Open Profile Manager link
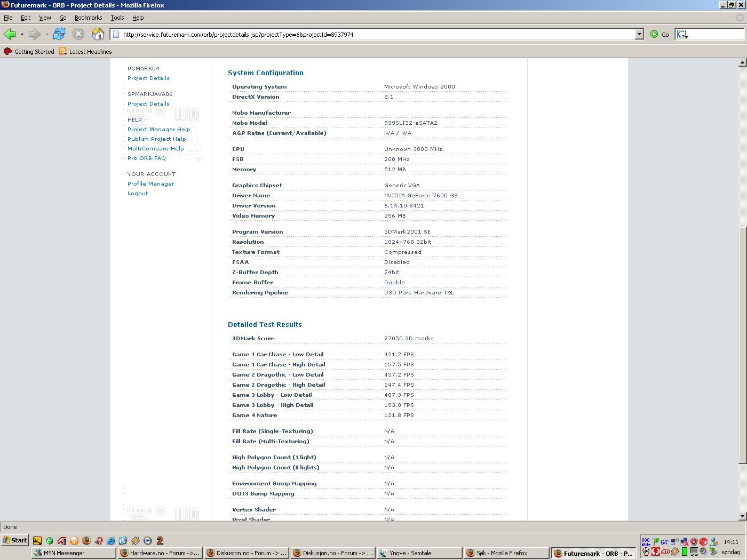The width and height of the screenshot is (747, 560). pyautogui.click(x=150, y=184)
